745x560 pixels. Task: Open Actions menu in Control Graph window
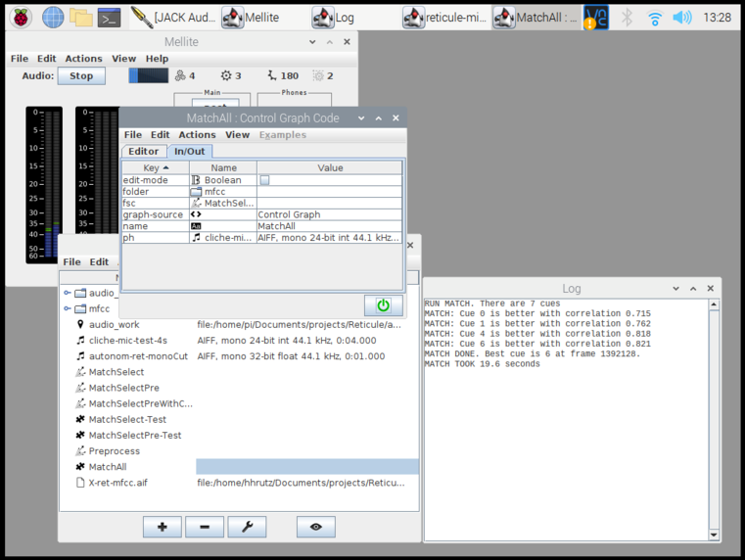pyautogui.click(x=197, y=135)
